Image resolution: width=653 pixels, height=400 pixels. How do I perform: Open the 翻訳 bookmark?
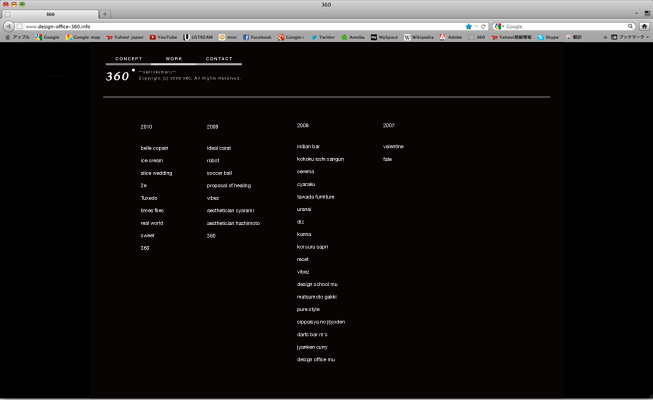point(574,37)
